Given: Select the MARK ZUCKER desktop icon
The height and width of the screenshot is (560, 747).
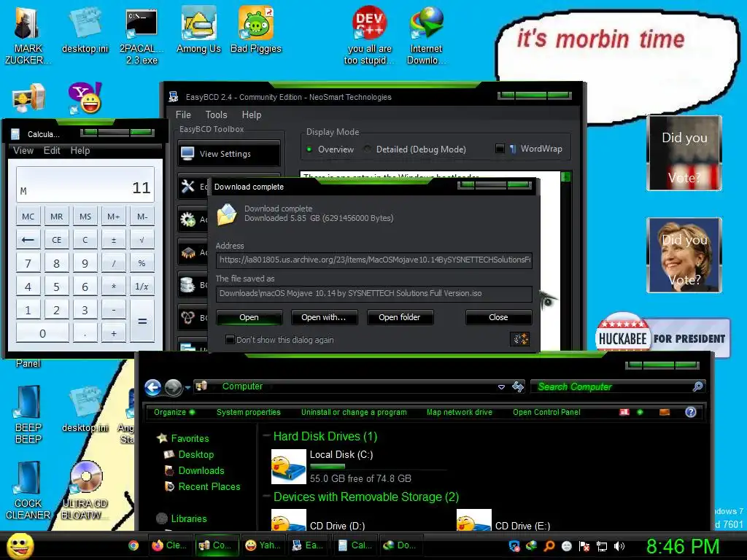Looking at the screenshot, I should [x=28, y=36].
